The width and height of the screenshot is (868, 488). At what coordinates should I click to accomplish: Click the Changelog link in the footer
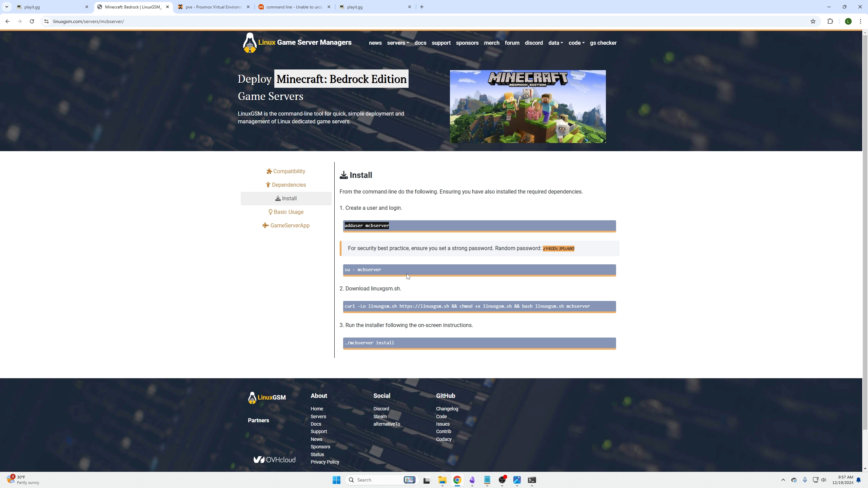coord(447,409)
